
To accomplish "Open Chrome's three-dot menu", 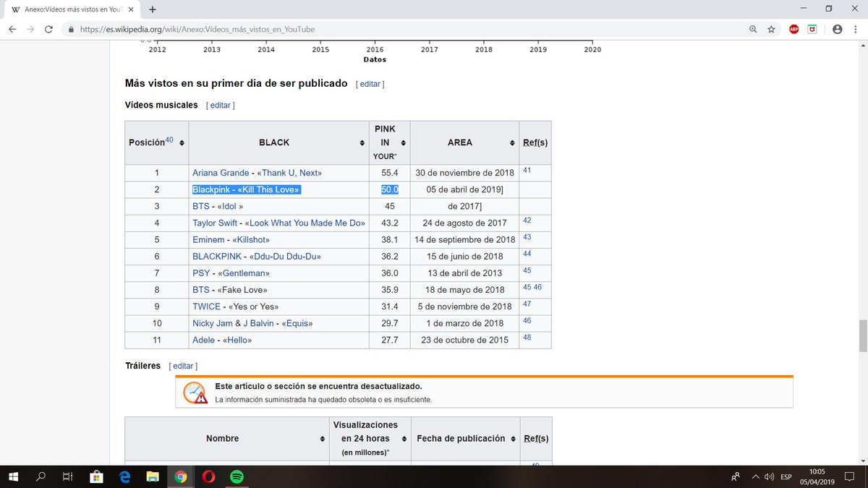I will (856, 30).
